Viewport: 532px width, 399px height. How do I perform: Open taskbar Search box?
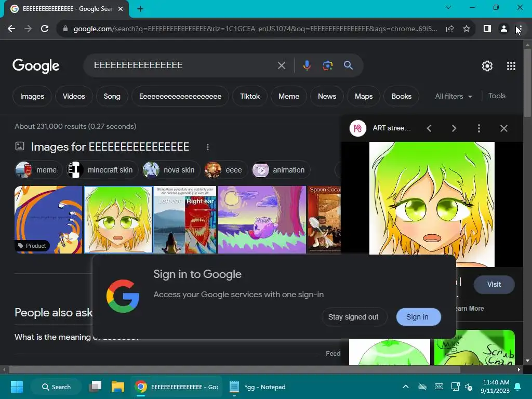coord(56,387)
